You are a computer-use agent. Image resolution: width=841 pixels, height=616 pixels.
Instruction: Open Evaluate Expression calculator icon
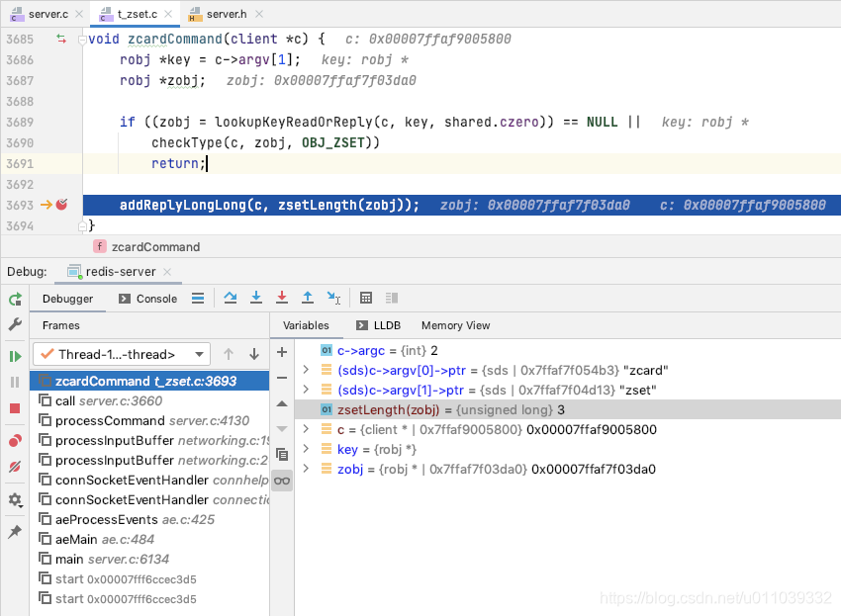[x=366, y=298]
